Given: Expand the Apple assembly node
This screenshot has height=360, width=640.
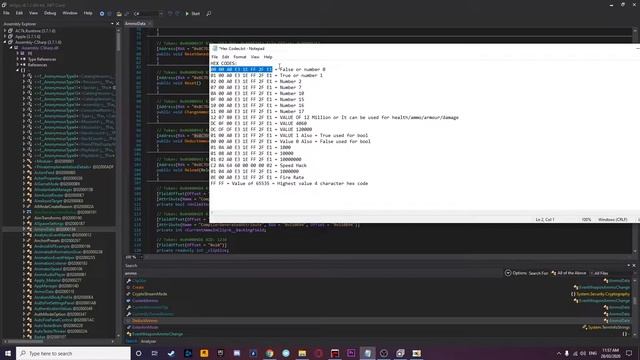Looking at the screenshot, I should (5, 36).
